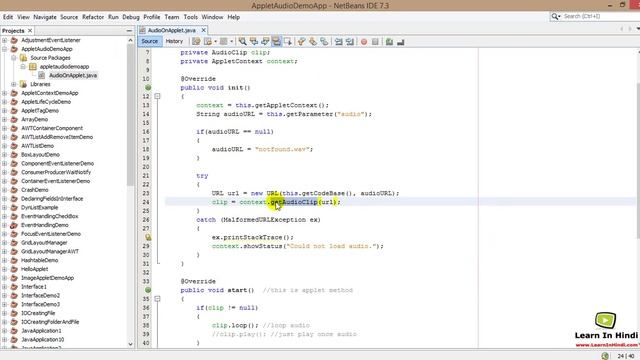This screenshot has width=640, height=360.
Task: Click the Comment code icon
Action: pos(389,41)
